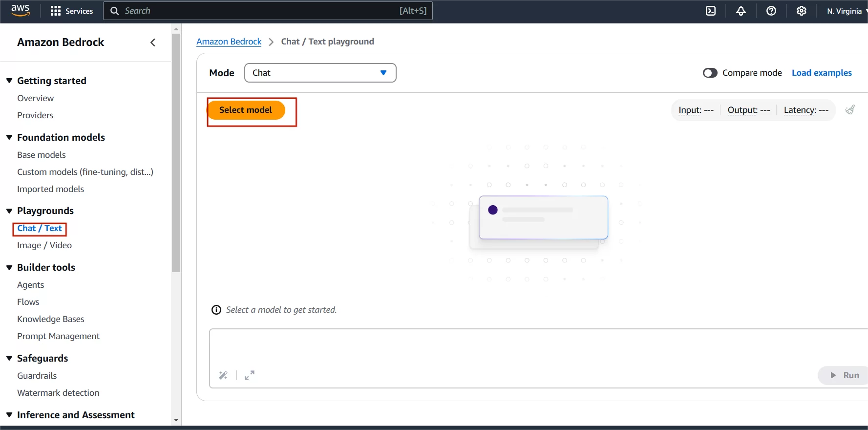Open the AWS home logo
Image resolution: width=868 pixels, height=430 pixels.
click(x=20, y=10)
